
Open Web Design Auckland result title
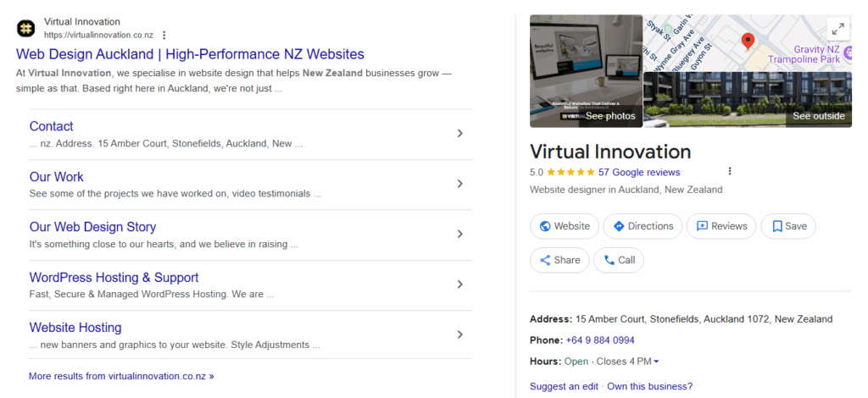[x=191, y=54]
